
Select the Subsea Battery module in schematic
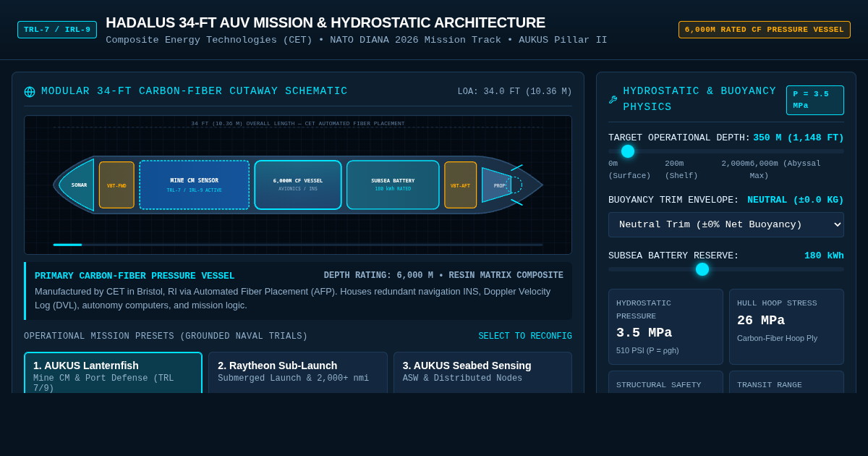click(393, 185)
